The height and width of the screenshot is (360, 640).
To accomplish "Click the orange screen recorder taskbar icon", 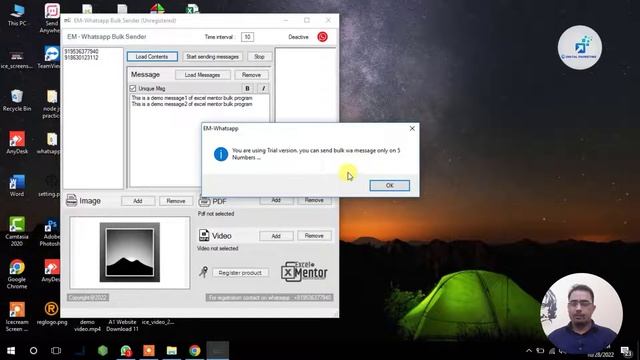I will [149, 350].
